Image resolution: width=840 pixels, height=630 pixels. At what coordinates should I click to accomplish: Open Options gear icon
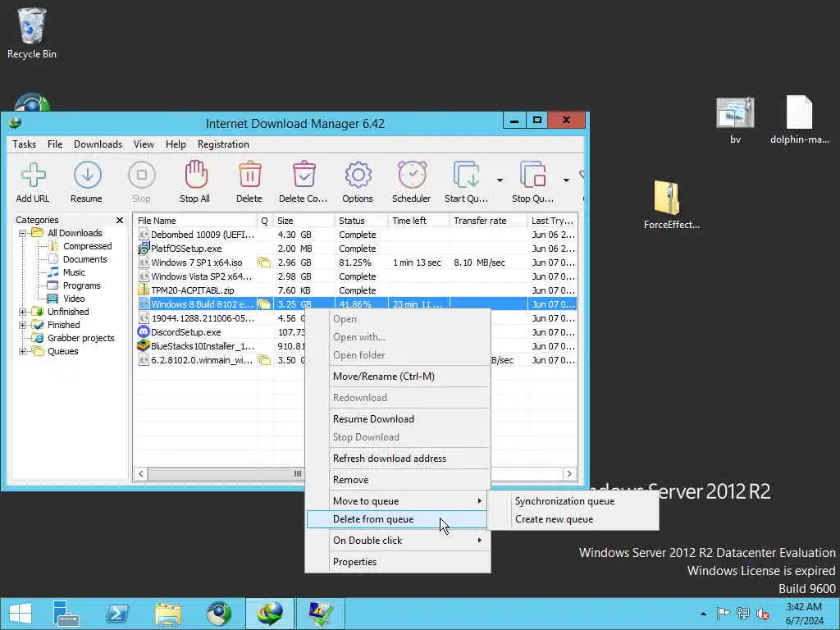point(358,182)
